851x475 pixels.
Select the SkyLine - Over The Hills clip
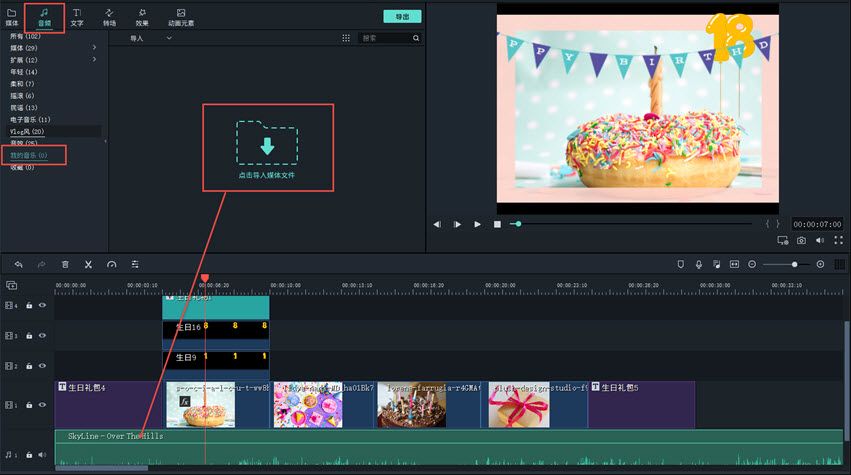click(449, 447)
